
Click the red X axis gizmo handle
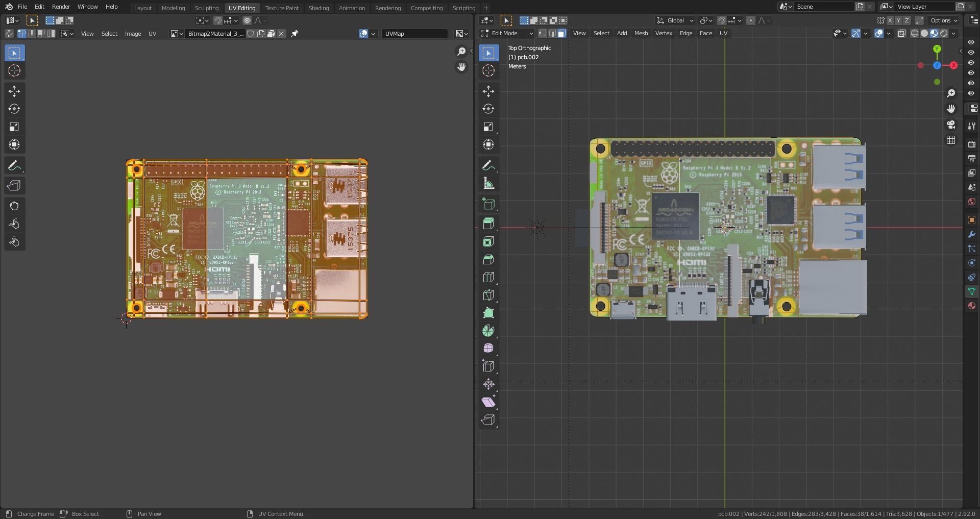[x=953, y=65]
